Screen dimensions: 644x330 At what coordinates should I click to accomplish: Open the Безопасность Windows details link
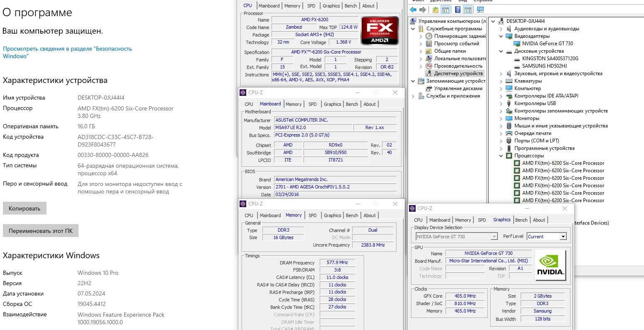pyautogui.click(x=67, y=52)
